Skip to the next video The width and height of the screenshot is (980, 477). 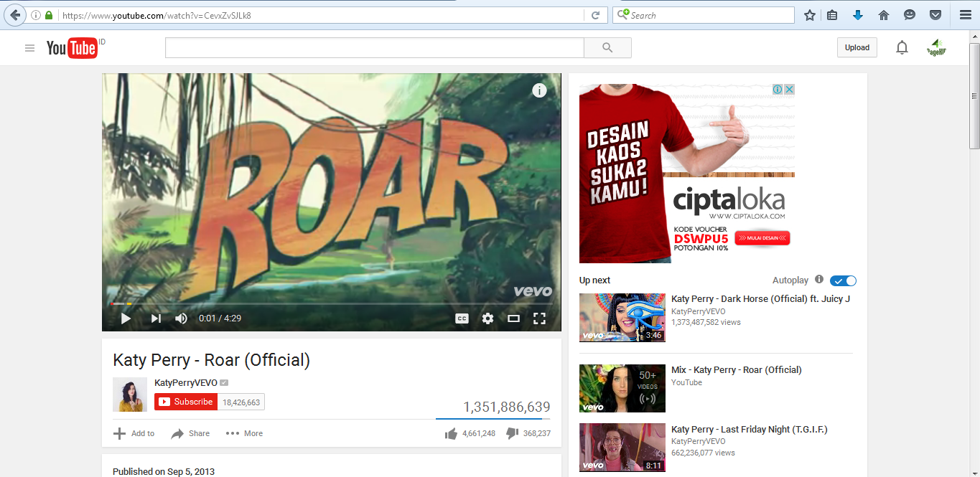(x=155, y=318)
